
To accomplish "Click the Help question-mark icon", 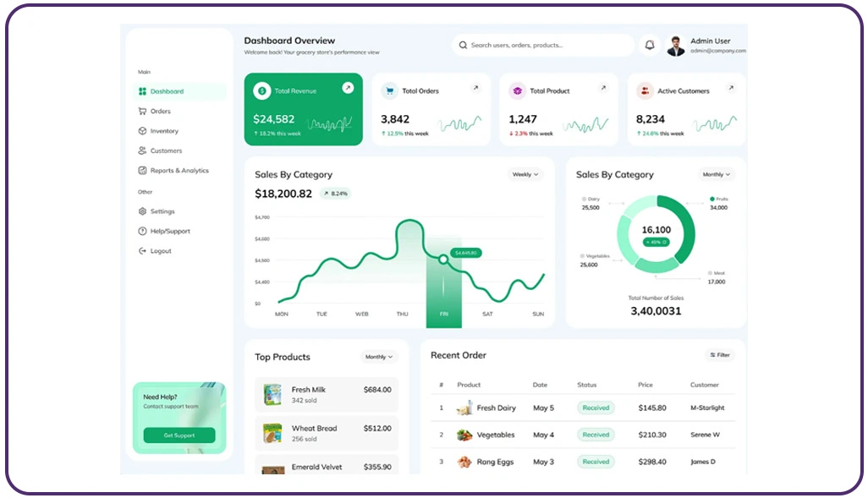I will point(142,232).
